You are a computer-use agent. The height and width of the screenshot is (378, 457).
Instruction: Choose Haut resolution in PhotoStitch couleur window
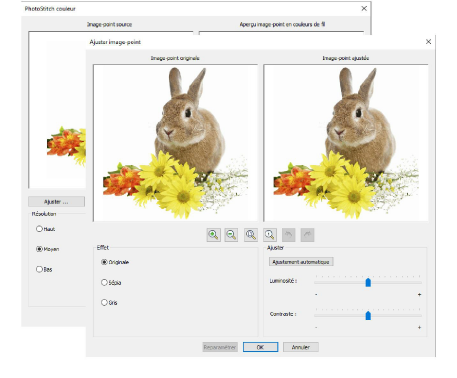(x=39, y=229)
